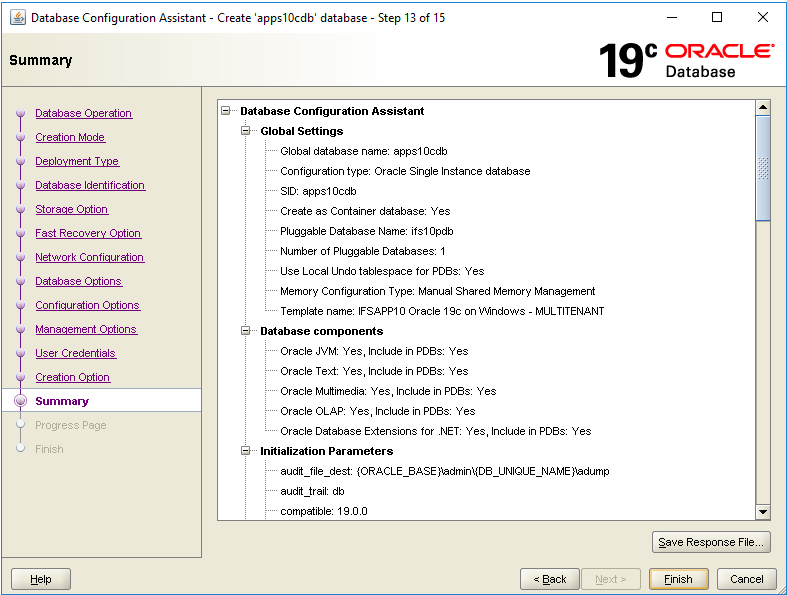787x595 pixels.
Task: Select the 'Initialization Parameters' heading text
Action: (326, 451)
